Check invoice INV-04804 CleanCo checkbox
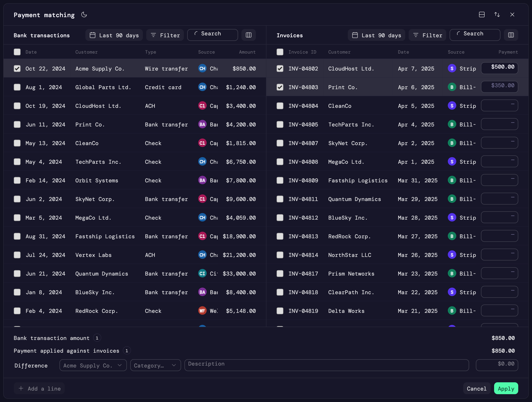 click(280, 106)
